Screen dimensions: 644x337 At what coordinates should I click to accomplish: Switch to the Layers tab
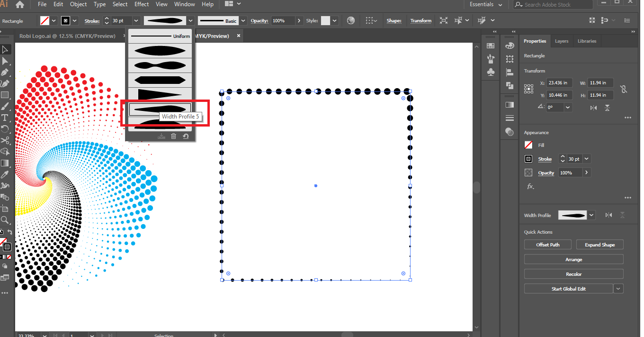(x=562, y=41)
